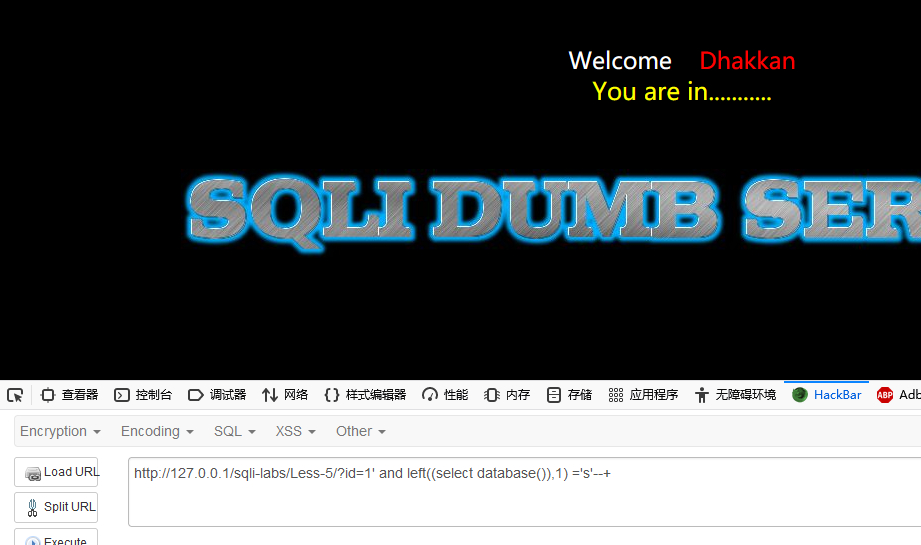Open the 网络 network tab
Screen dimensions: 921x545
(285, 395)
